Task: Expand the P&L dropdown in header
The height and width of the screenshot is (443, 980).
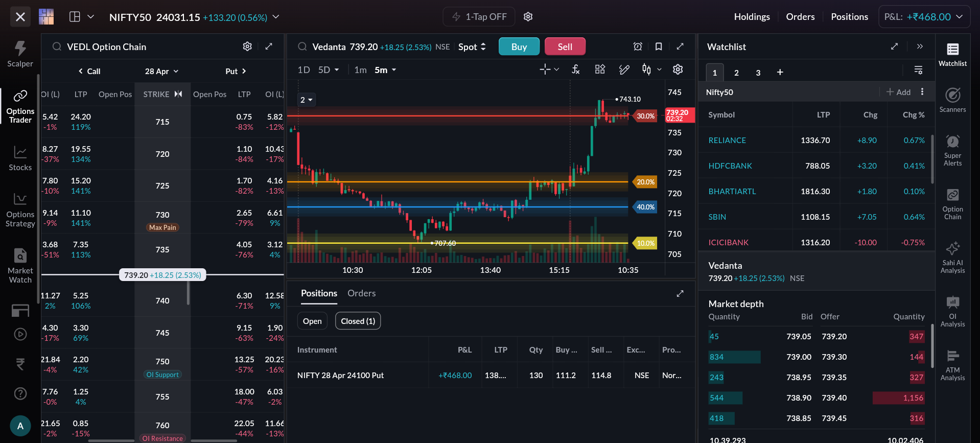Action: click(924, 17)
